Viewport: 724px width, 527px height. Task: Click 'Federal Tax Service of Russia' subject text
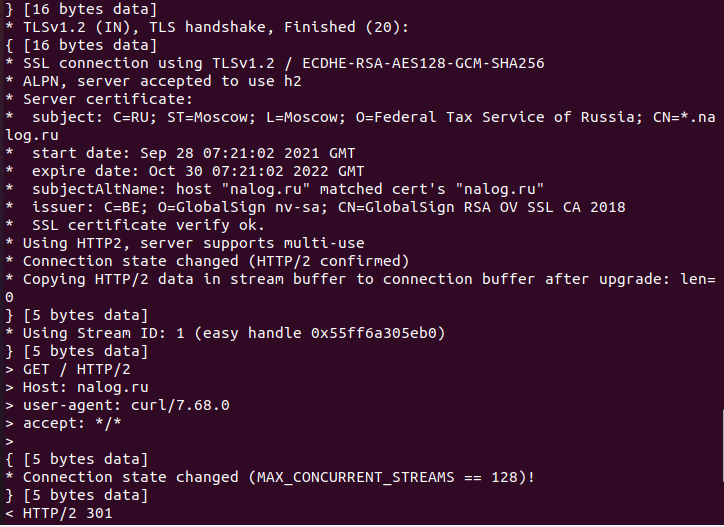click(505, 117)
